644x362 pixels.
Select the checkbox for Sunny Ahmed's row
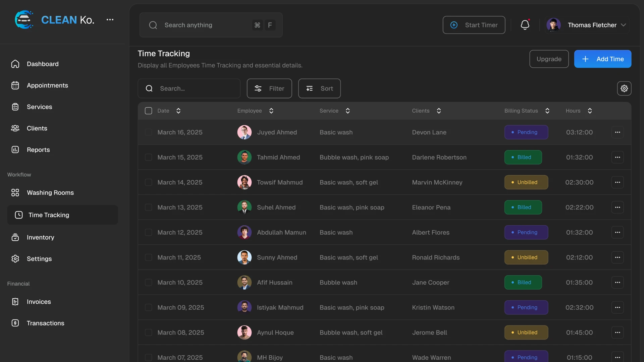point(149,257)
